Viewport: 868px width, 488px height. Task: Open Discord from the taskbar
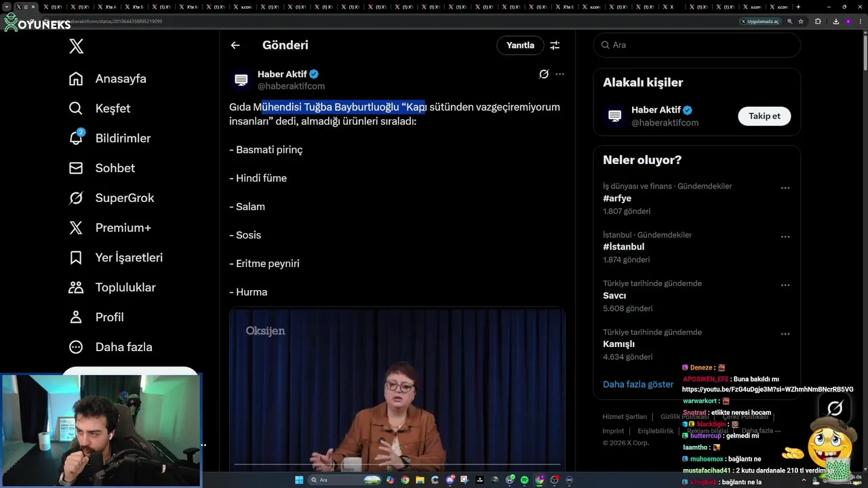pos(450,480)
